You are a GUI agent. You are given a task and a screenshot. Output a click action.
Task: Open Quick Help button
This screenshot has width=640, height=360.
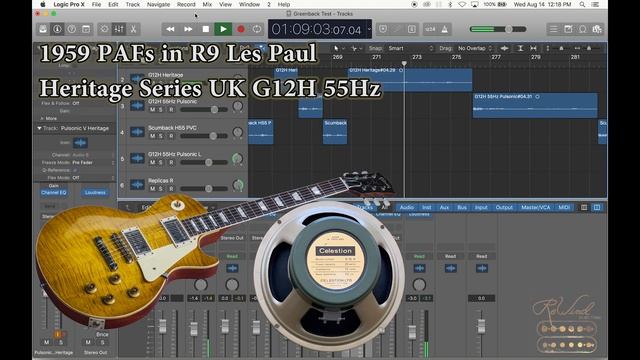[71, 29]
